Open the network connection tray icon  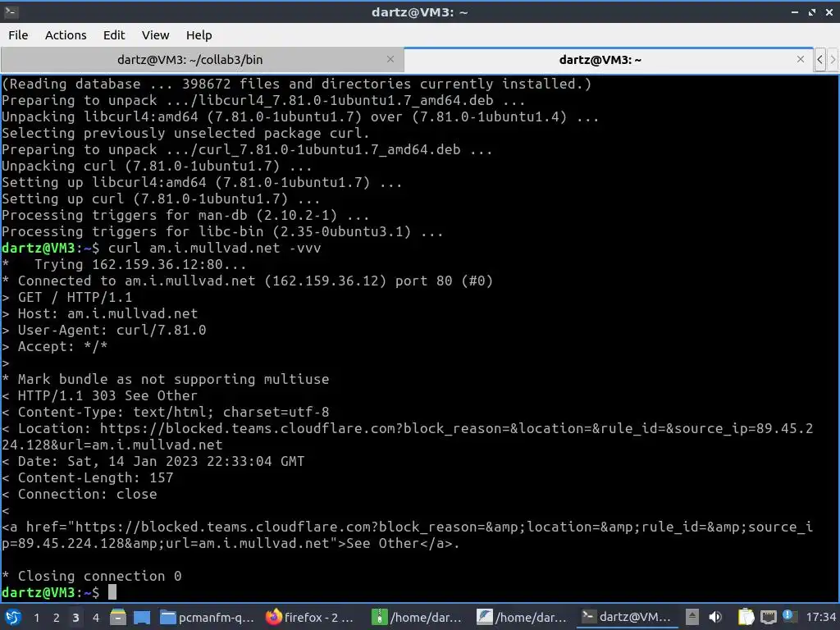click(768, 617)
